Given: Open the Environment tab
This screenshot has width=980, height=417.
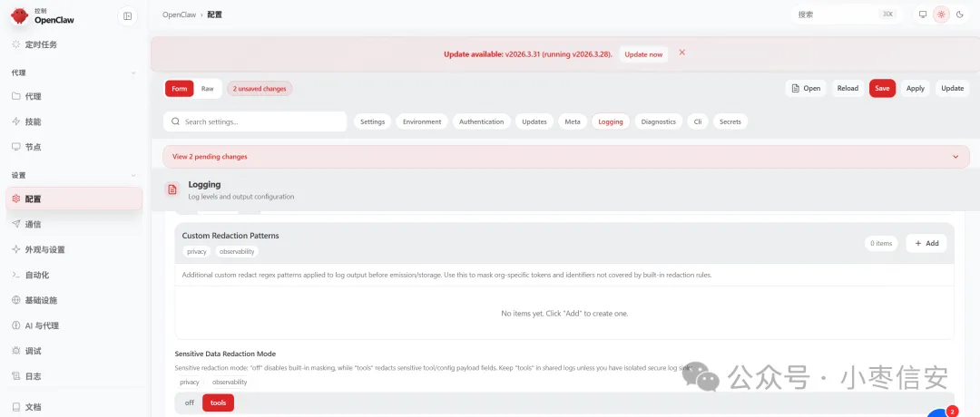Looking at the screenshot, I should pos(422,121).
